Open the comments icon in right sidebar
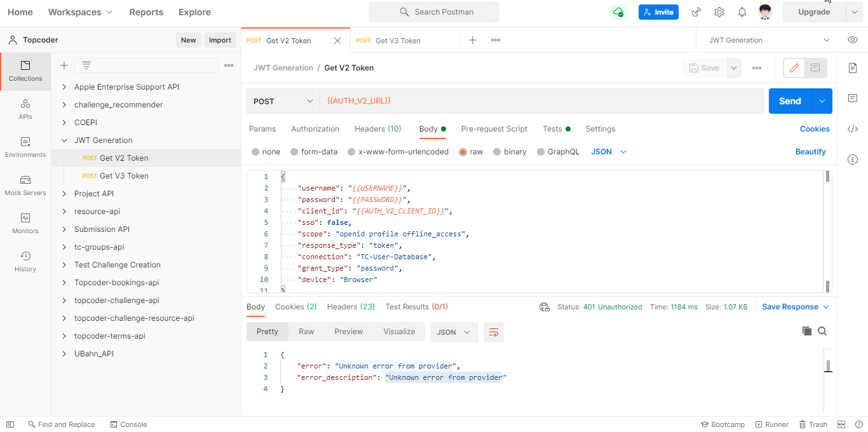This screenshot has height=432, width=868. coord(853,98)
